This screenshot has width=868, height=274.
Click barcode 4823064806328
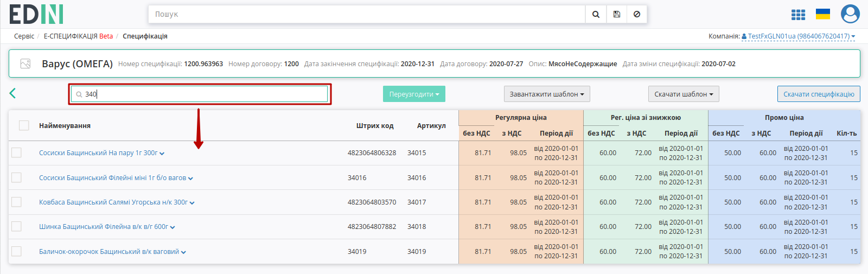(372, 152)
